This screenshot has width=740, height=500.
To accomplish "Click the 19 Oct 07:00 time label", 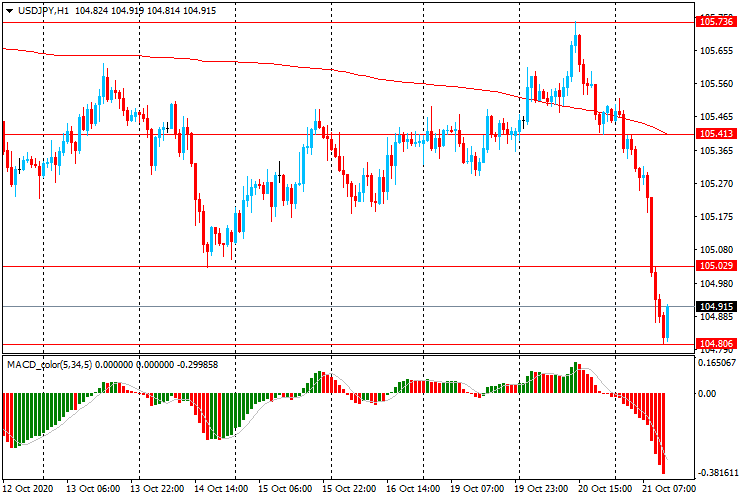I will point(477,488).
